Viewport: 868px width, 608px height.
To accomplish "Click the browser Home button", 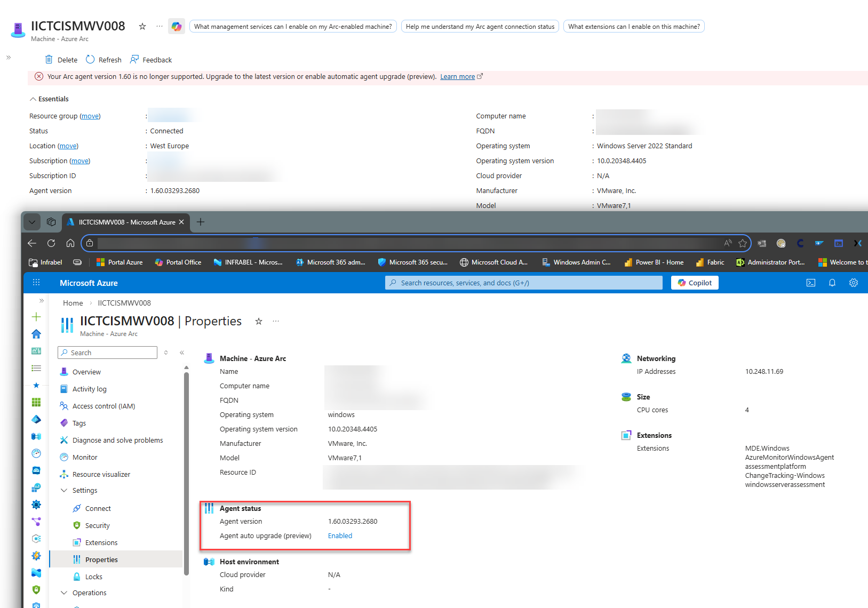I will click(x=70, y=243).
